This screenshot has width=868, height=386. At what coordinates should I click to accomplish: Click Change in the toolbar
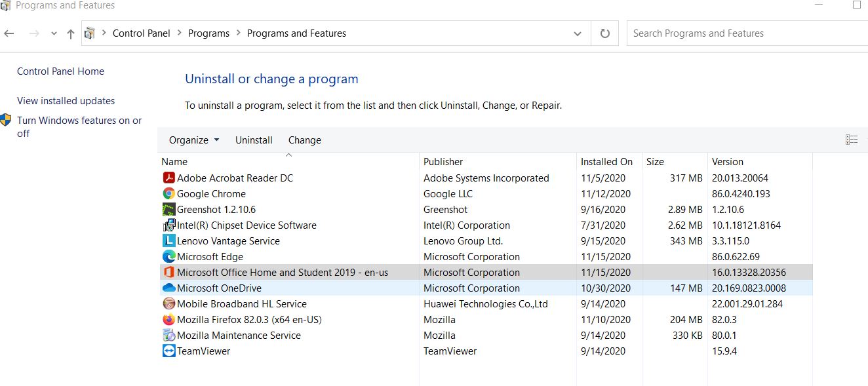[305, 140]
